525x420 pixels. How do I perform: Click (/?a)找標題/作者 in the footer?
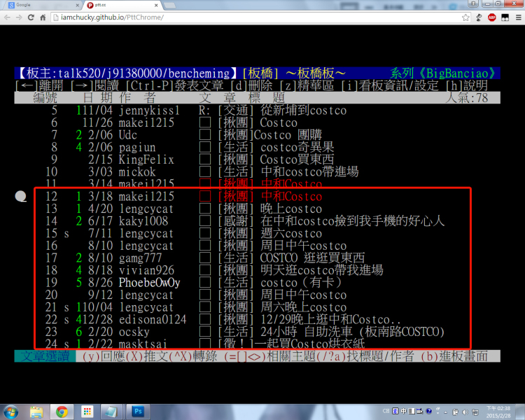[x=365, y=356]
